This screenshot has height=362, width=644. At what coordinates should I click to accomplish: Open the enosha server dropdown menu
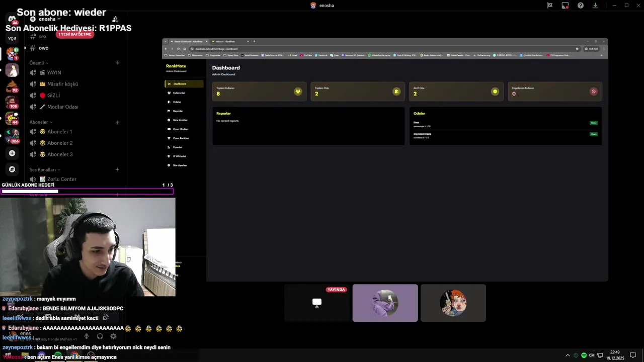50,19
